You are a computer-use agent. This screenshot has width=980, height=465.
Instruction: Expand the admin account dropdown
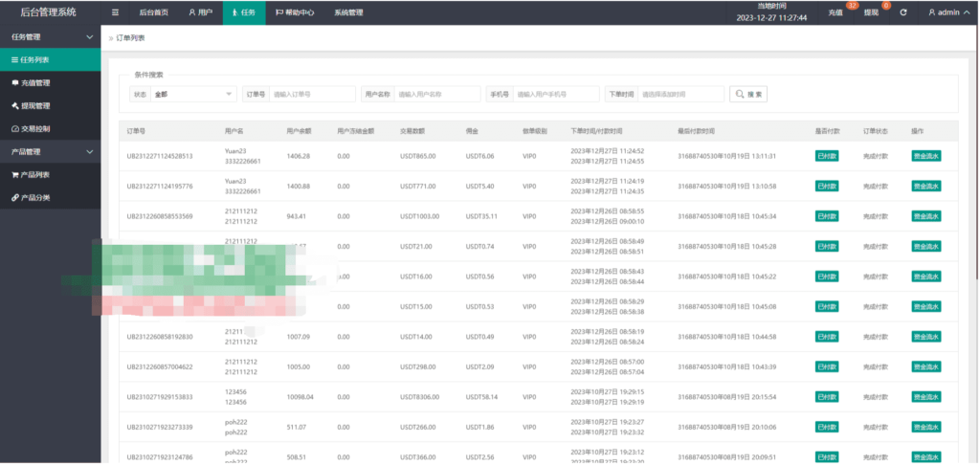point(948,12)
